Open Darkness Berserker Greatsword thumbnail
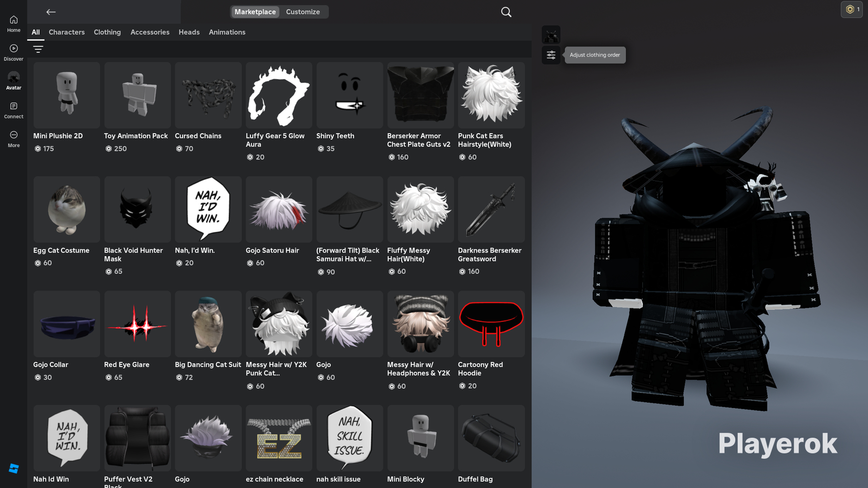 coord(492,210)
